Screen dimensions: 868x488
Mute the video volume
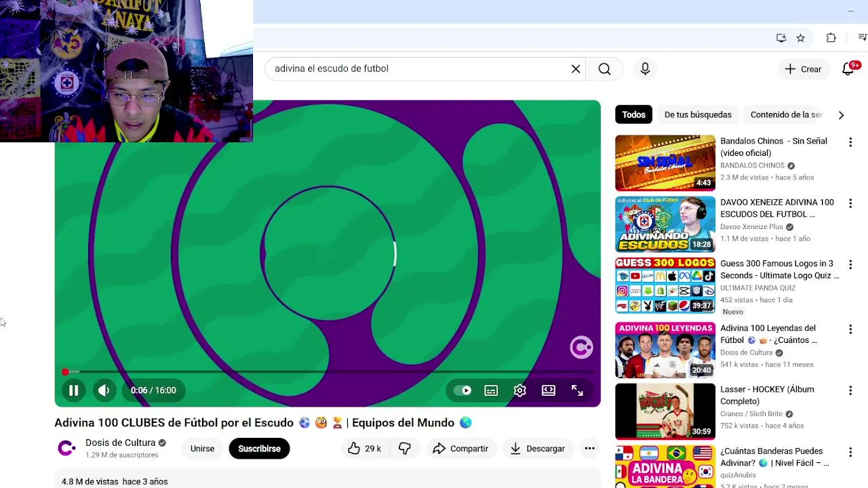104,390
